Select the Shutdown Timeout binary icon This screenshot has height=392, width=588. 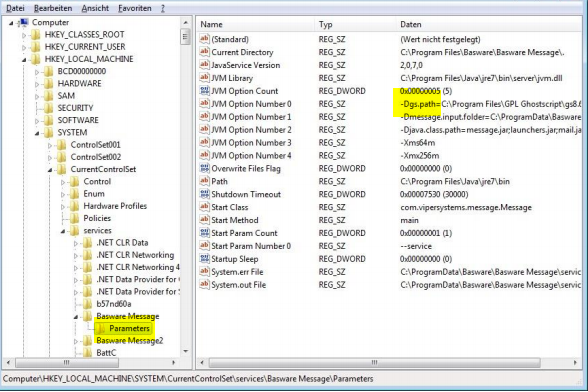[x=204, y=194]
